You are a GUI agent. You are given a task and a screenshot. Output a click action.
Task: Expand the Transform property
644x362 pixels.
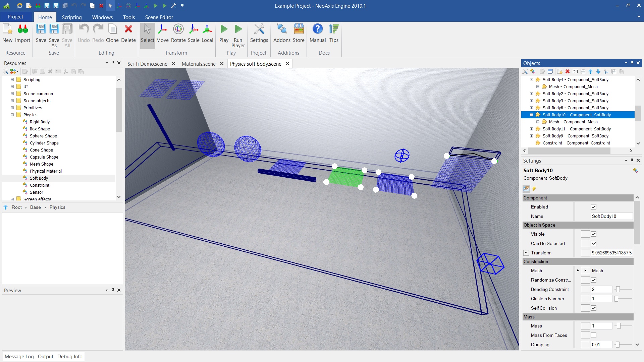pos(526,253)
